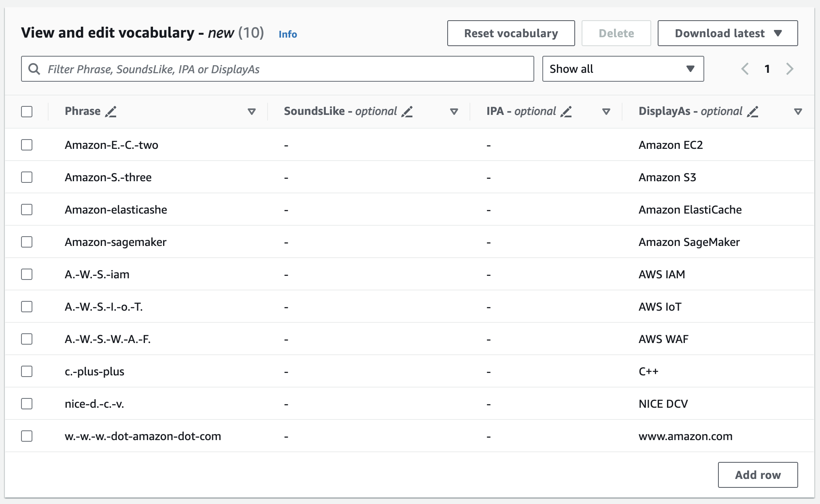820x504 pixels.
Task: Click the DisplayAs column sort icon
Action: coord(798,112)
